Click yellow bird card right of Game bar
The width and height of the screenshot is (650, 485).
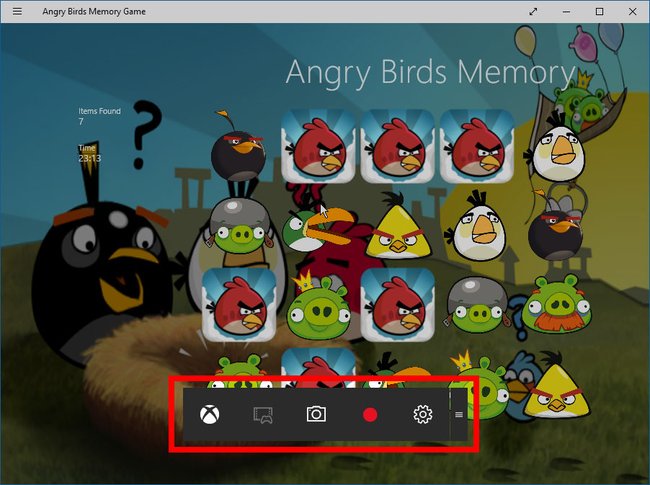(556, 386)
